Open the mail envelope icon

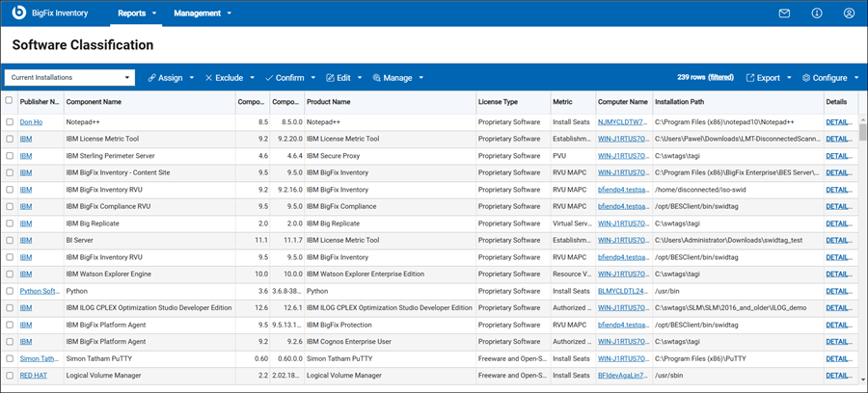784,13
